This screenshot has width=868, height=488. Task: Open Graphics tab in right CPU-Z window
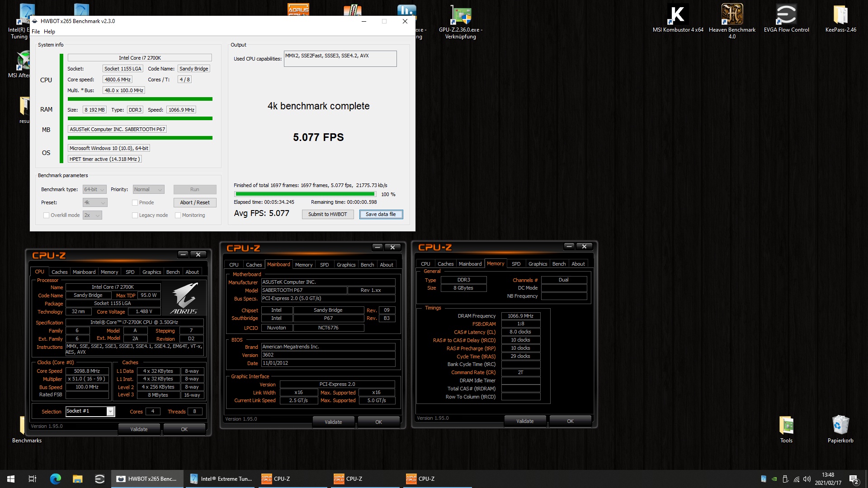pyautogui.click(x=538, y=264)
